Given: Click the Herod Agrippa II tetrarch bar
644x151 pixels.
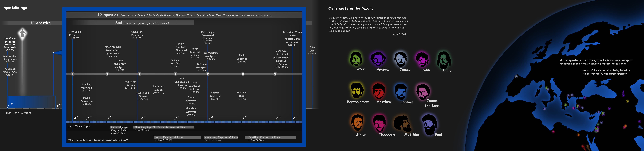Looking at the screenshot, I should (164, 127).
